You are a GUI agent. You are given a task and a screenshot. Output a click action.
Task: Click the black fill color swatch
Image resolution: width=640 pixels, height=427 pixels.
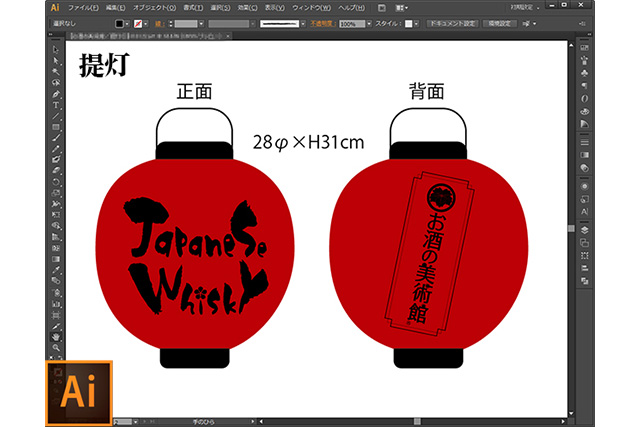[119, 24]
